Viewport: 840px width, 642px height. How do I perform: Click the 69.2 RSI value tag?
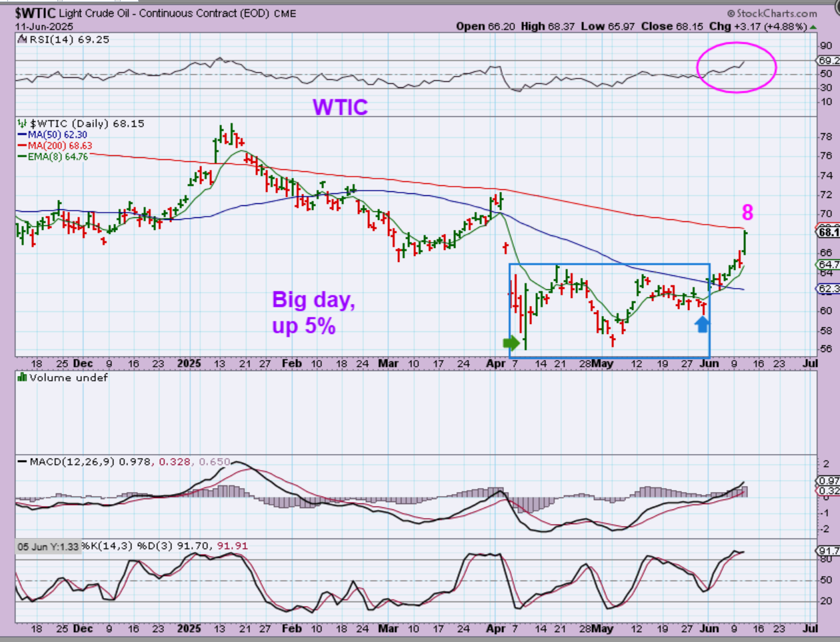pyautogui.click(x=829, y=60)
